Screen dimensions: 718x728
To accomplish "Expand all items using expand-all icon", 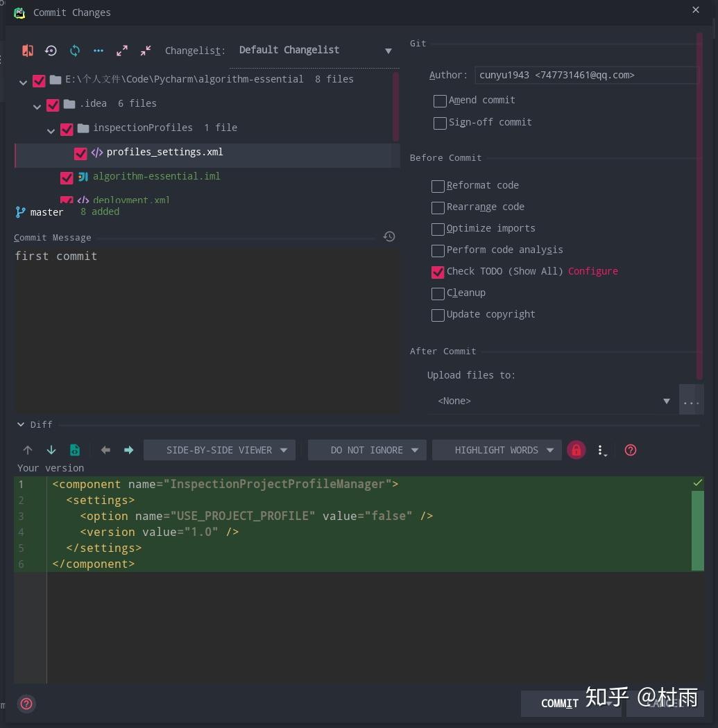I will pyautogui.click(x=122, y=51).
